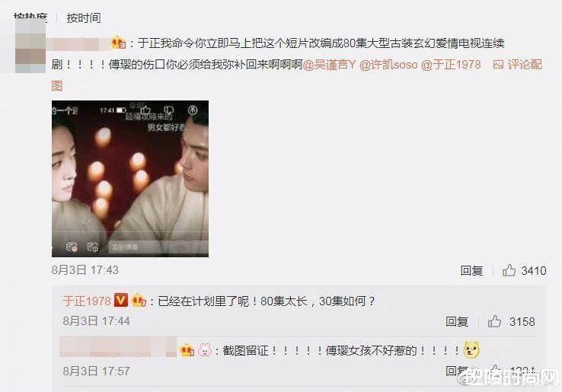562x392 pixels.
Task: Click the crown badge after top commenter's name
Action: point(119,43)
